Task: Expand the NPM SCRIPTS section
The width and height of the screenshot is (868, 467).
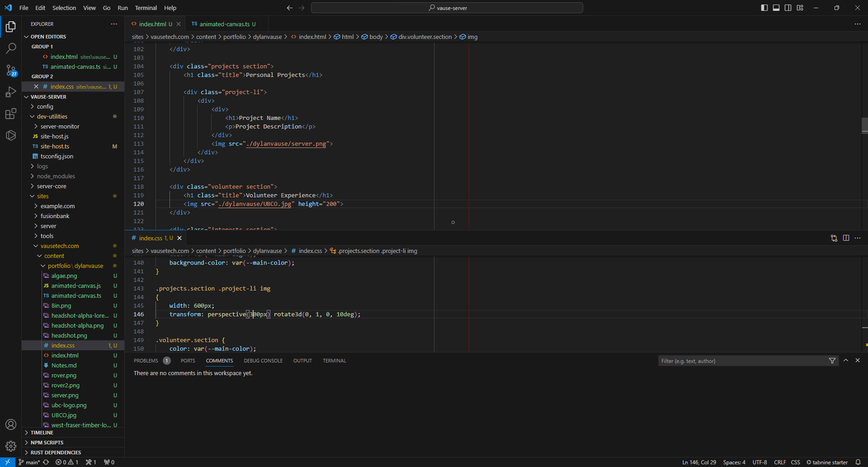Action: [x=47, y=443]
